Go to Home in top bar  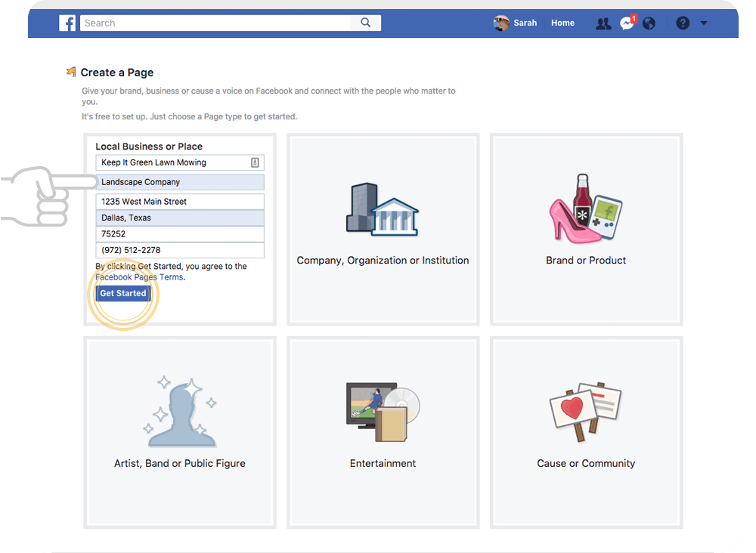point(562,23)
